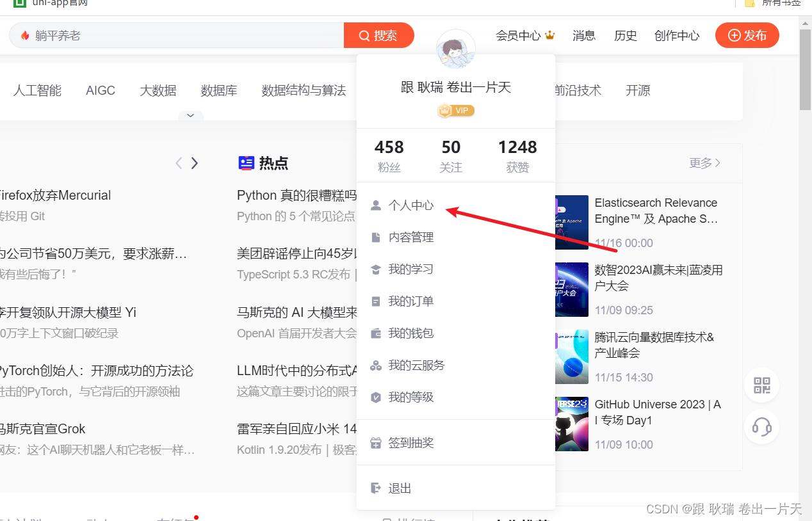The height and width of the screenshot is (521, 812).
Task: Click the customer service headset icon
Action: pos(761,427)
